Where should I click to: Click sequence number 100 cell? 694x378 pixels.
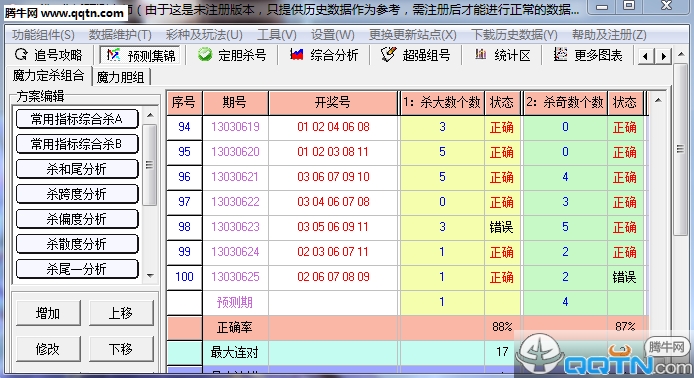tap(184, 277)
